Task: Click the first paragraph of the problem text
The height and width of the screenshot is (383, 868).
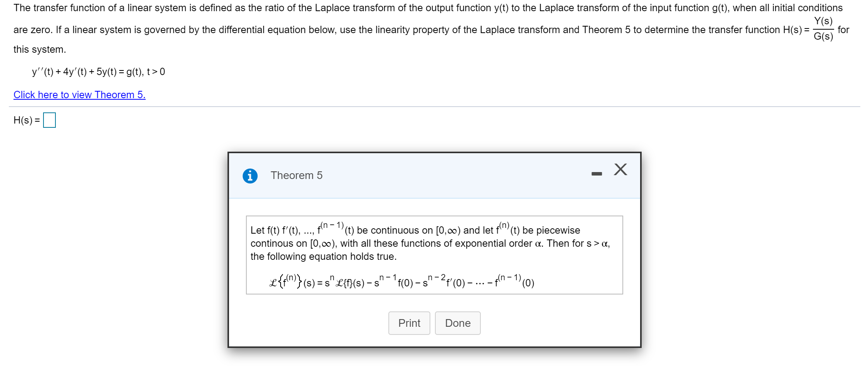Action: (x=423, y=8)
